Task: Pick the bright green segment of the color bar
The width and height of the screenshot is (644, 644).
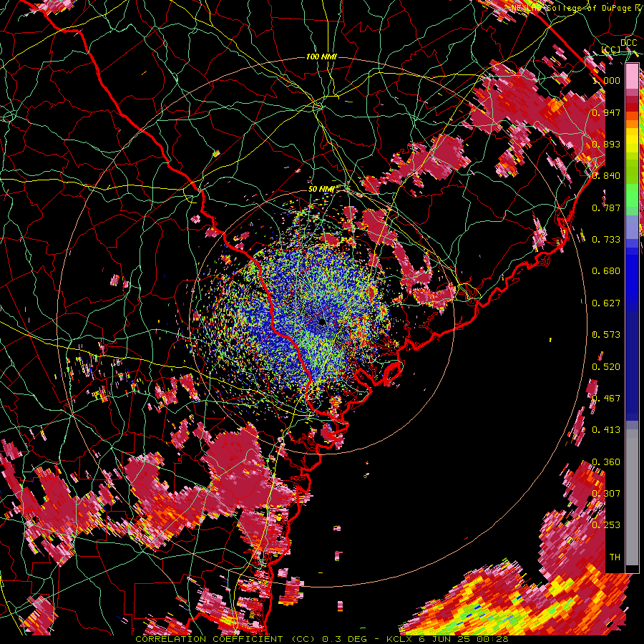Action: [632, 195]
